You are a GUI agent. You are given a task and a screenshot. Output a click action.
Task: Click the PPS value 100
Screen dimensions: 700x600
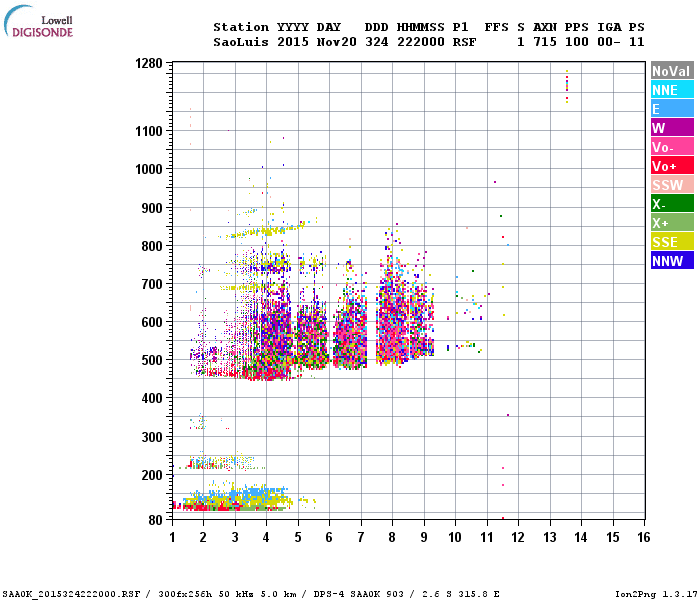pyautogui.click(x=576, y=42)
